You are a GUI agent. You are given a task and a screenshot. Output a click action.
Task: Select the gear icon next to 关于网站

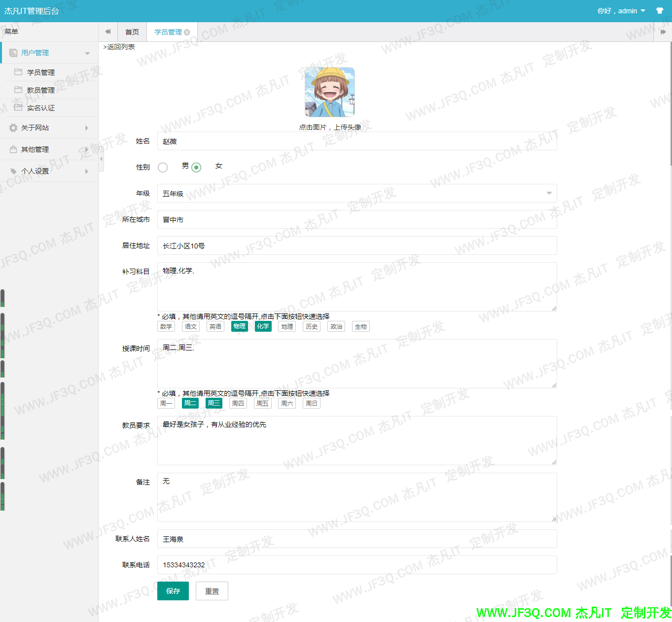12,128
